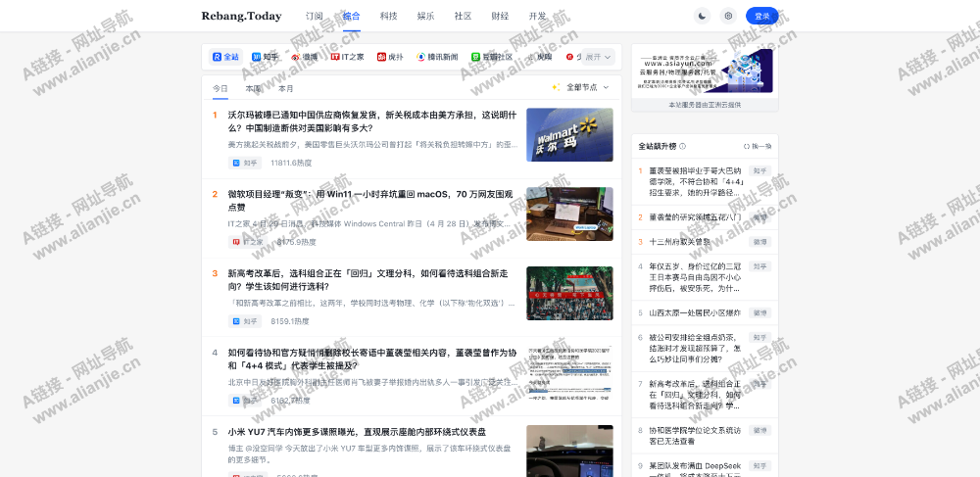The width and height of the screenshot is (980, 477).
Task: Filter by the 知乎 source
Action: pos(265,57)
